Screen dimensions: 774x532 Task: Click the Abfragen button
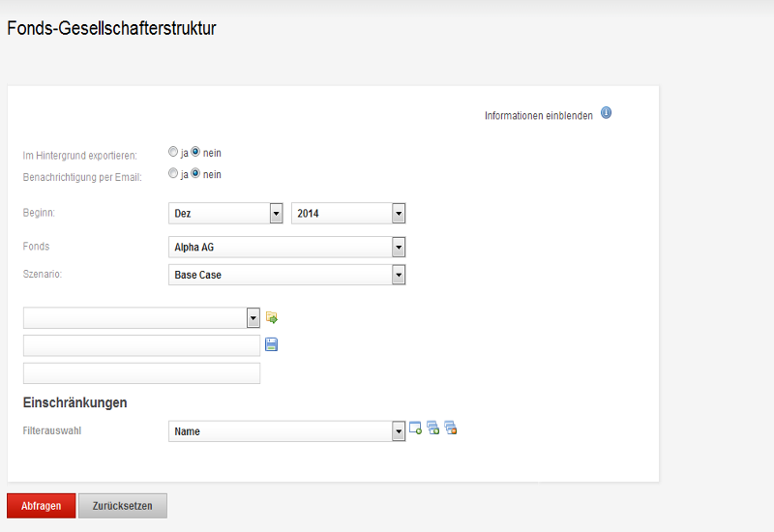tap(42, 506)
